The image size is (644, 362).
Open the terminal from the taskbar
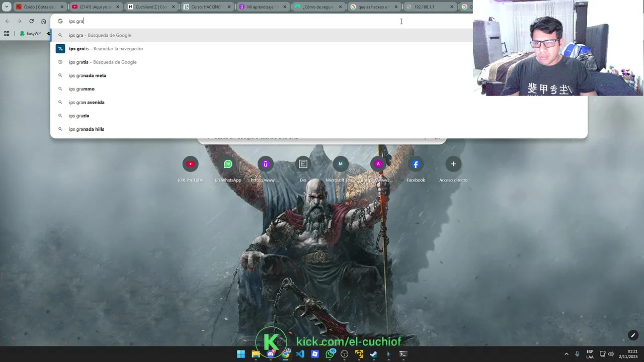click(x=403, y=354)
